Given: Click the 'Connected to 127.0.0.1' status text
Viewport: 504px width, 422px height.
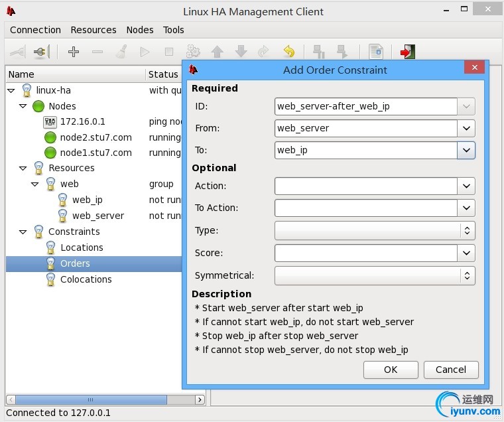Looking at the screenshot, I should [x=58, y=413].
